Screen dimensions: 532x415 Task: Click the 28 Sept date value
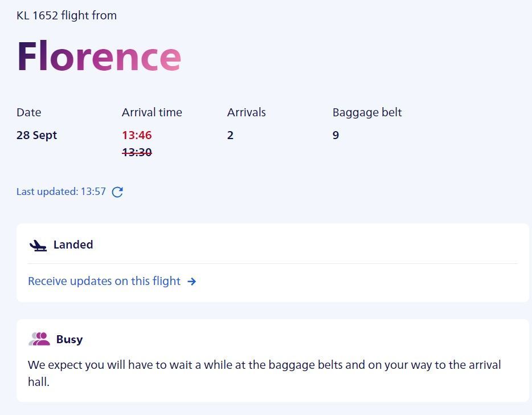point(36,136)
